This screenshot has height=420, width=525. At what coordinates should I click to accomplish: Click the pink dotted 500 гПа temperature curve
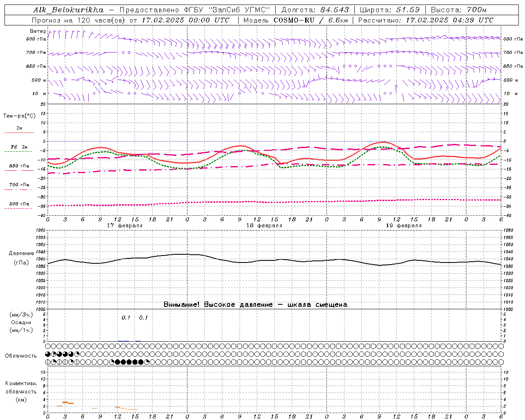coord(274,202)
